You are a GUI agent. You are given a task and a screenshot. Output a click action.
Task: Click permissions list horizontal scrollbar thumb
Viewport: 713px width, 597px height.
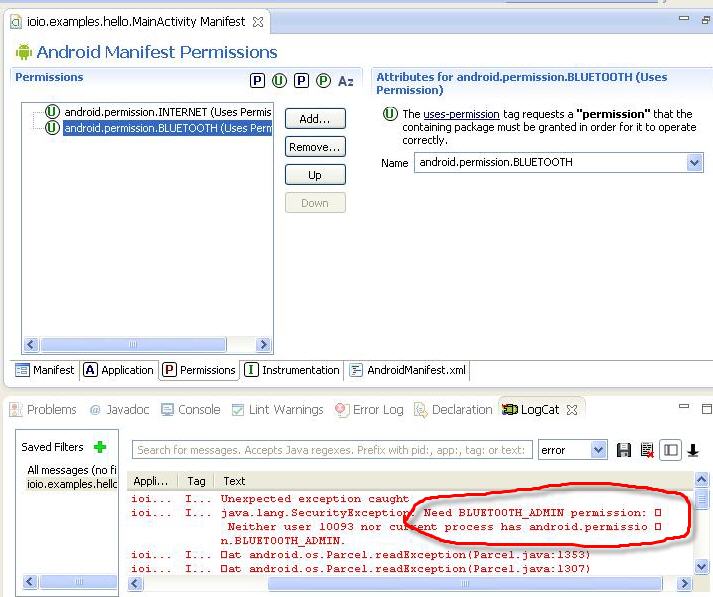point(133,344)
